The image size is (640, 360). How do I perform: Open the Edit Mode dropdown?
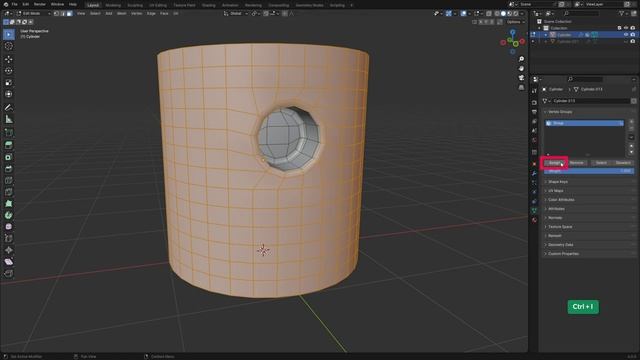33,13
